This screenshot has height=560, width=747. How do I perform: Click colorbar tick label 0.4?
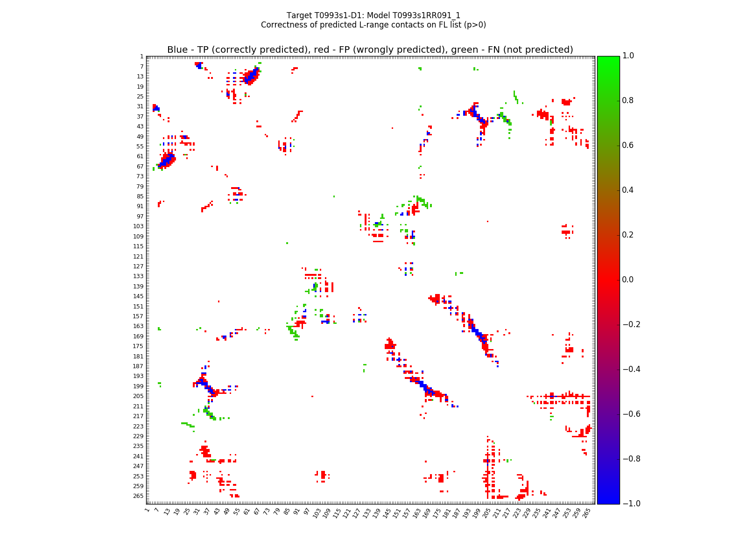pyautogui.click(x=628, y=190)
